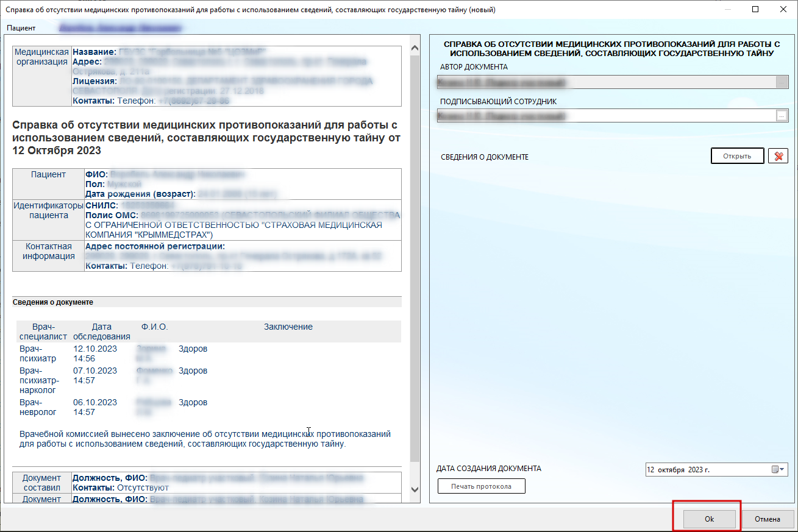Click the date '07.10.2023 14:57'
The width and height of the screenshot is (798, 532).
95,375
